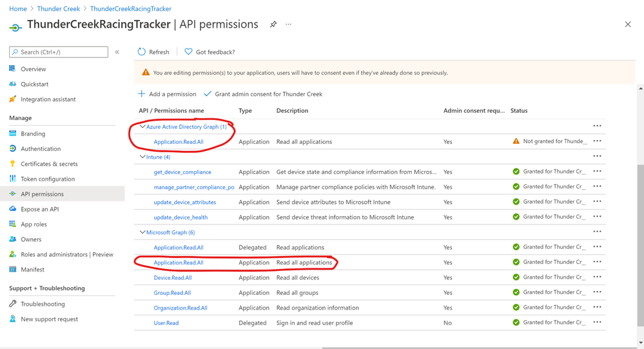Image resolution: width=644 pixels, height=349 pixels.
Task: Go to Token configuration in sidebar
Action: [x=48, y=179]
